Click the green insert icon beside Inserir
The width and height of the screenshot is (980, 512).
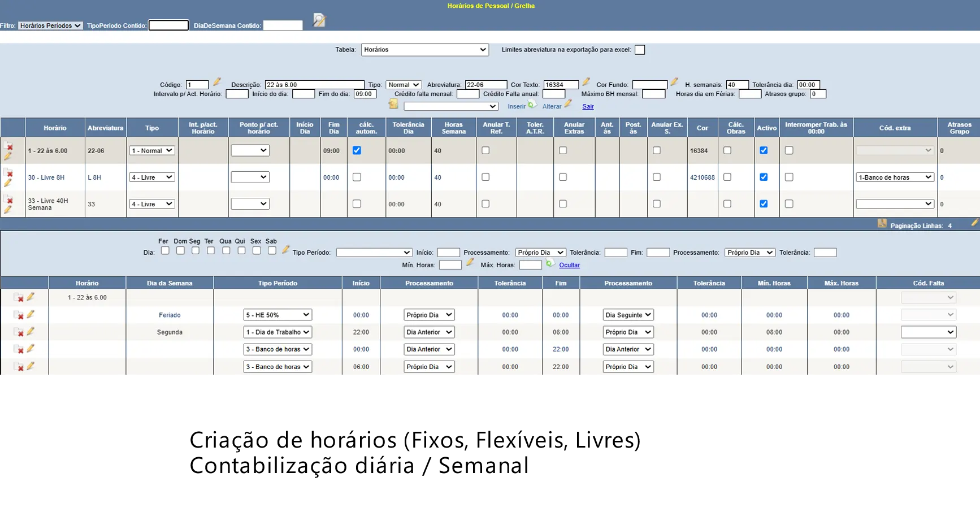click(532, 104)
